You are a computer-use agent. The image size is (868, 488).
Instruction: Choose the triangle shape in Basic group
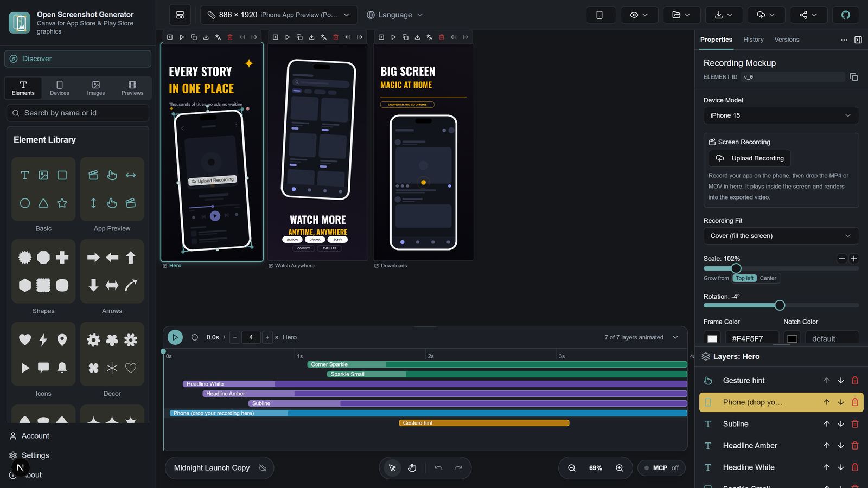coord(43,203)
